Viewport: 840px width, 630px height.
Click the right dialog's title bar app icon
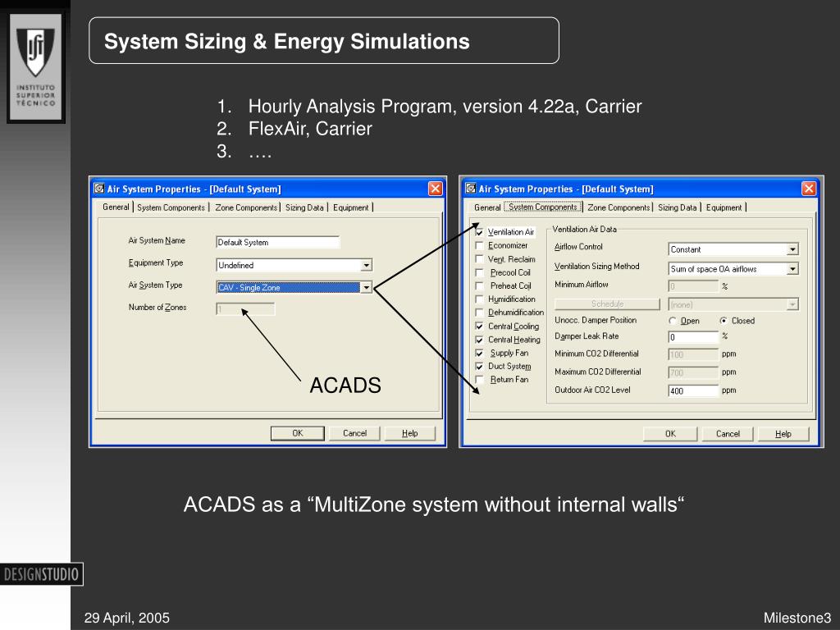pyautogui.click(x=471, y=188)
